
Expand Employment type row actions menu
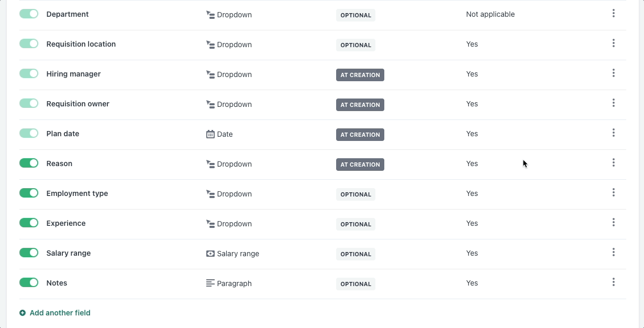point(613,193)
